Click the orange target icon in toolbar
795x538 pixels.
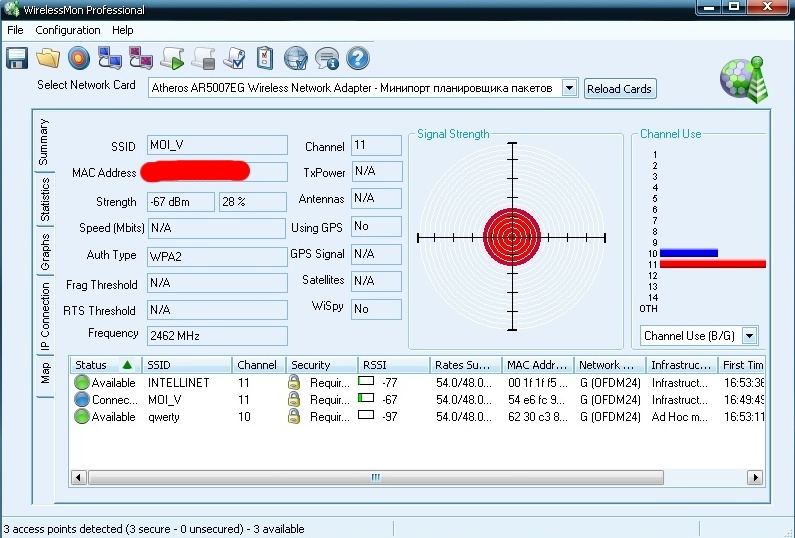79,58
